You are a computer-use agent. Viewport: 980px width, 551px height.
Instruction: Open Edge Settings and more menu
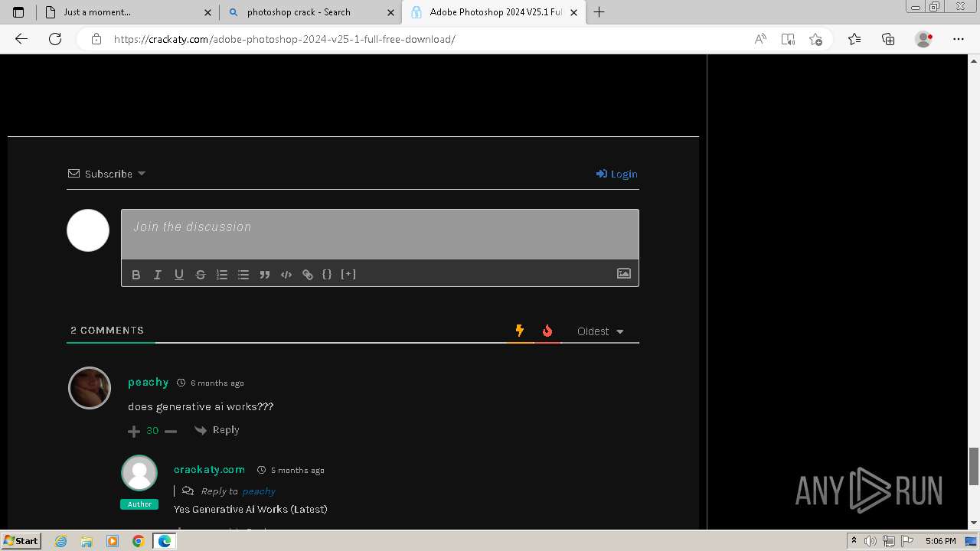click(x=959, y=39)
